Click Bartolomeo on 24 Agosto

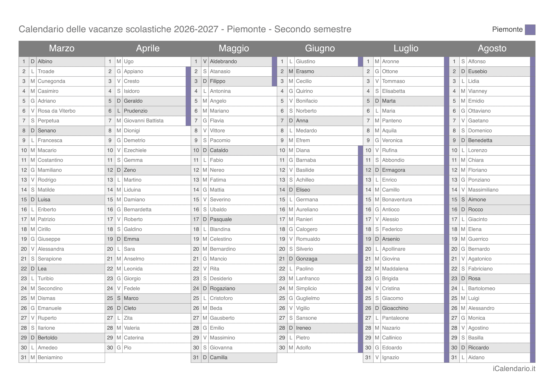[481, 288]
